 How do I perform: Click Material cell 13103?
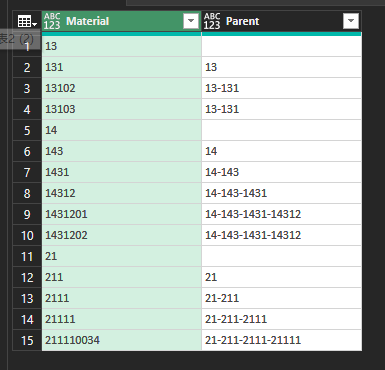tap(122, 109)
